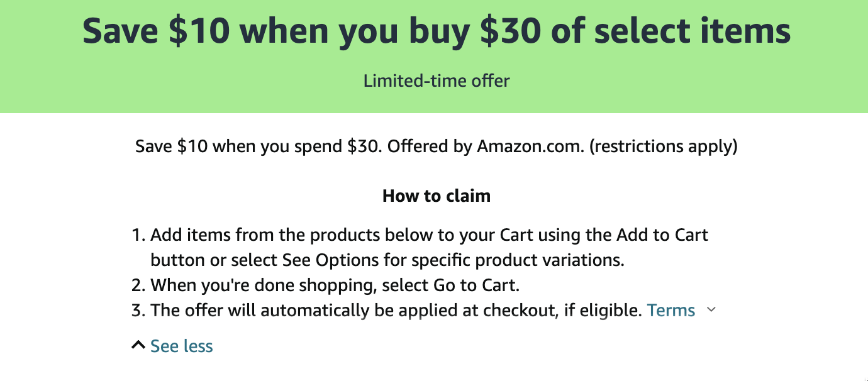Click the "(restrictions apply)" text

click(x=664, y=146)
